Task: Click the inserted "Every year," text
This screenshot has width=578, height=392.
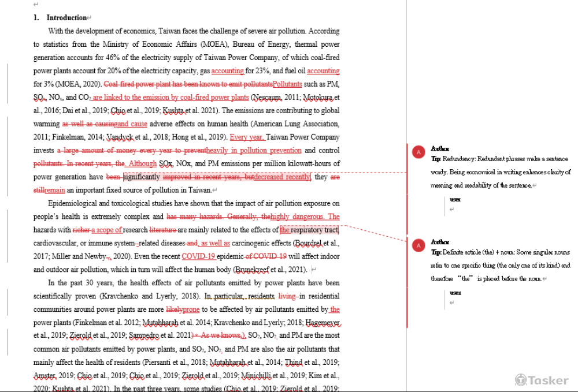Action: point(247,137)
